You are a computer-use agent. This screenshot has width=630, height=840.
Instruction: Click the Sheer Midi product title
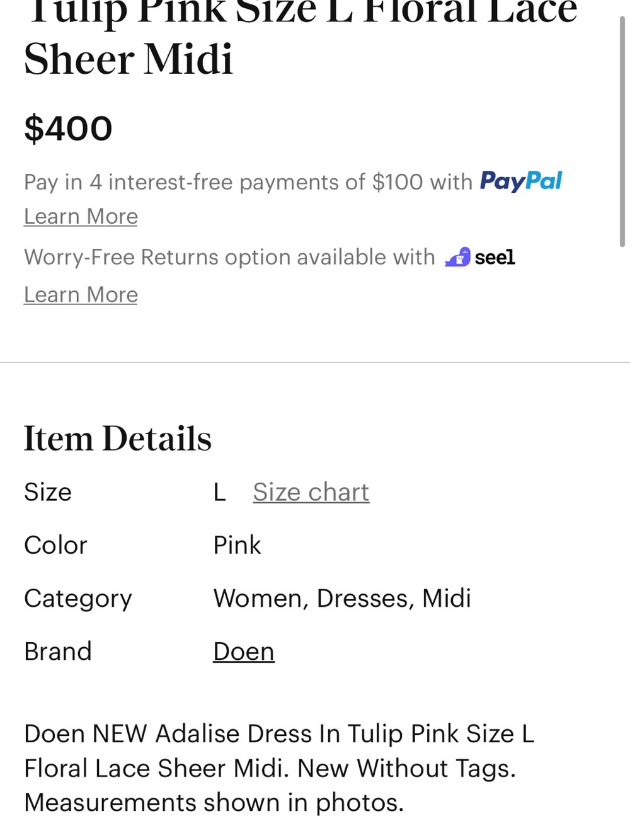129,60
